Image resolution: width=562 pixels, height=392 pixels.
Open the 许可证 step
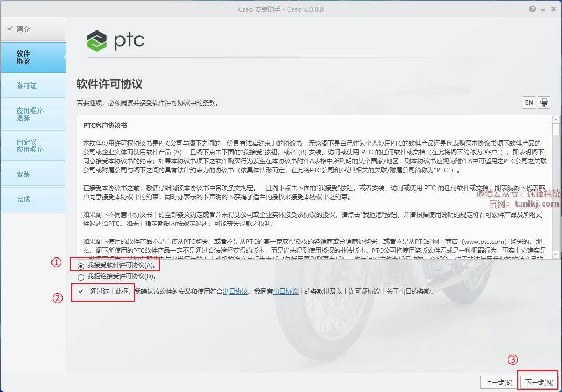click(x=33, y=86)
